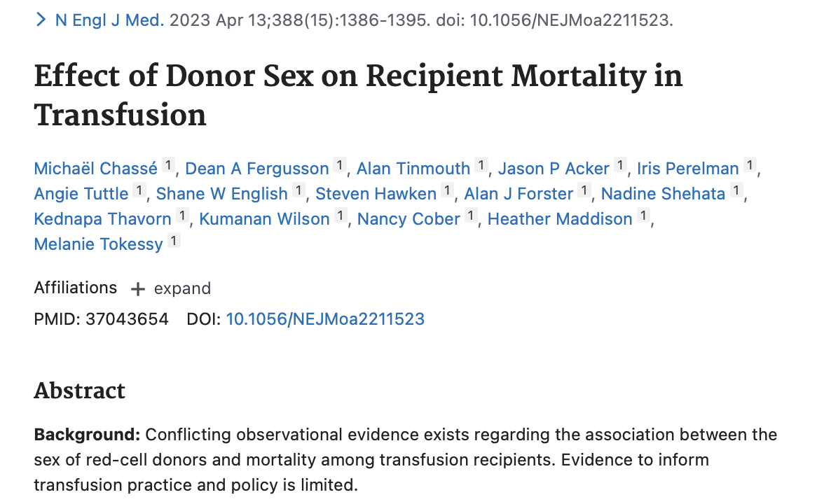Open author Iris Perelman
824x504 pixels.
[688, 169]
